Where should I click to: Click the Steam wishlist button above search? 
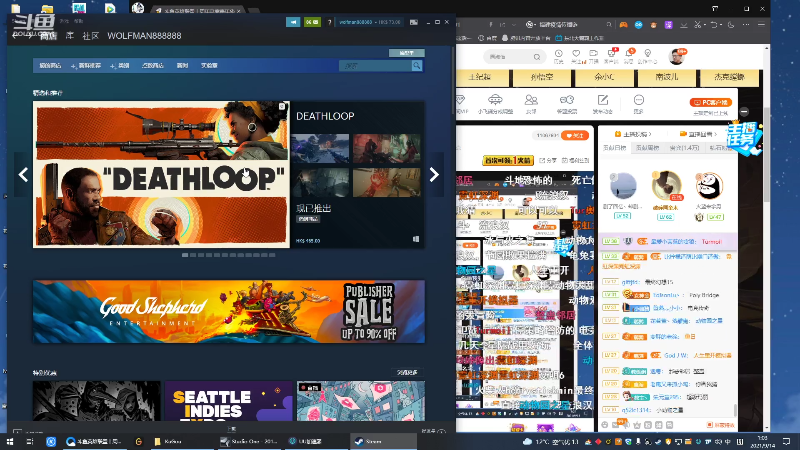pos(407,53)
